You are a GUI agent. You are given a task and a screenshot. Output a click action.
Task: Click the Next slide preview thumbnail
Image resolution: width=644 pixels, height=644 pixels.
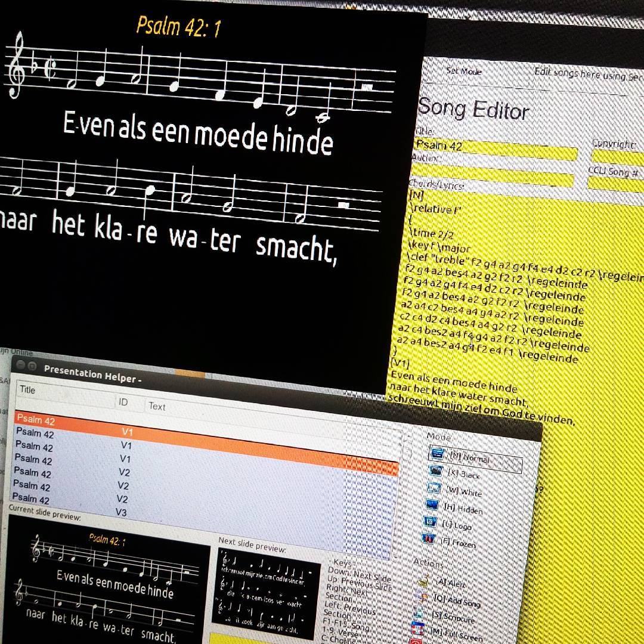point(267,592)
